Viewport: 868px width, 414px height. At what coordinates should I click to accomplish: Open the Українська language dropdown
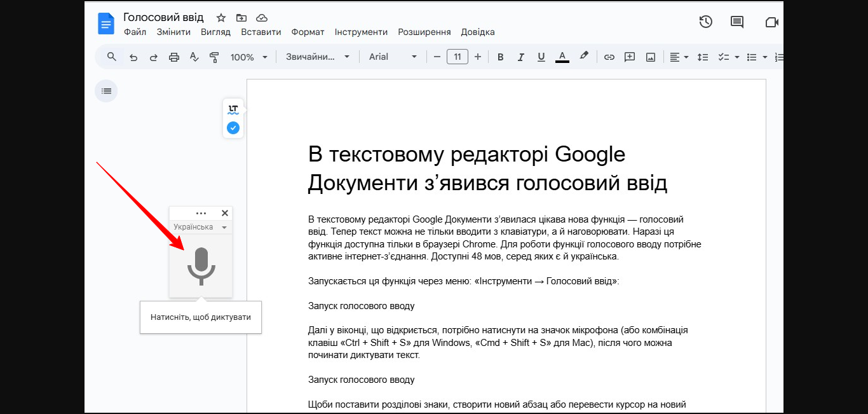(x=200, y=227)
